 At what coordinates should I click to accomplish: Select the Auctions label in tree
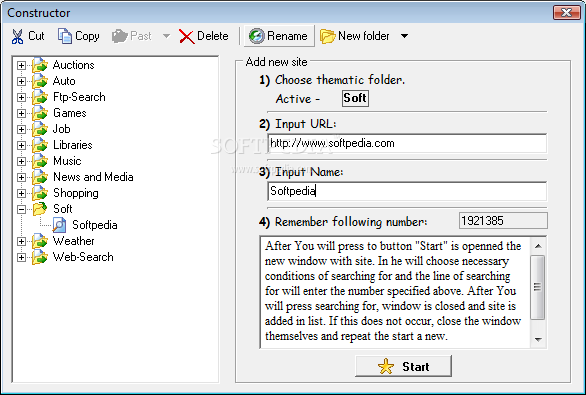pyautogui.click(x=74, y=65)
